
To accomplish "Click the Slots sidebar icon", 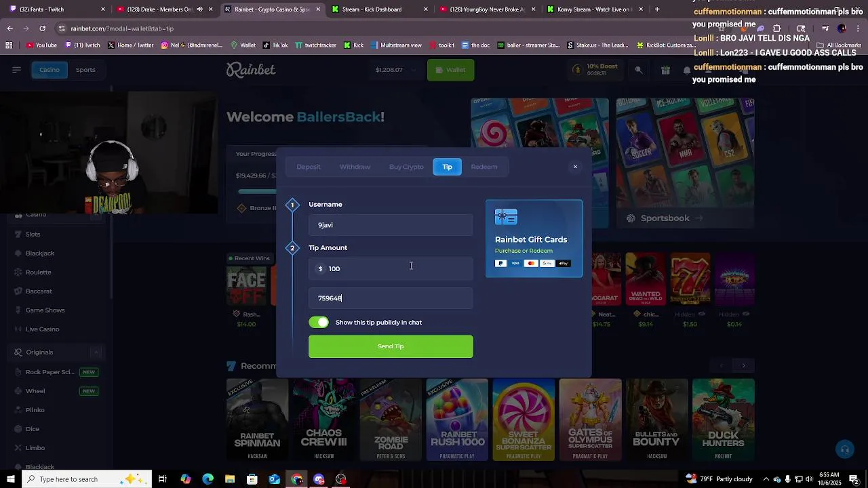I will pos(19,234).
